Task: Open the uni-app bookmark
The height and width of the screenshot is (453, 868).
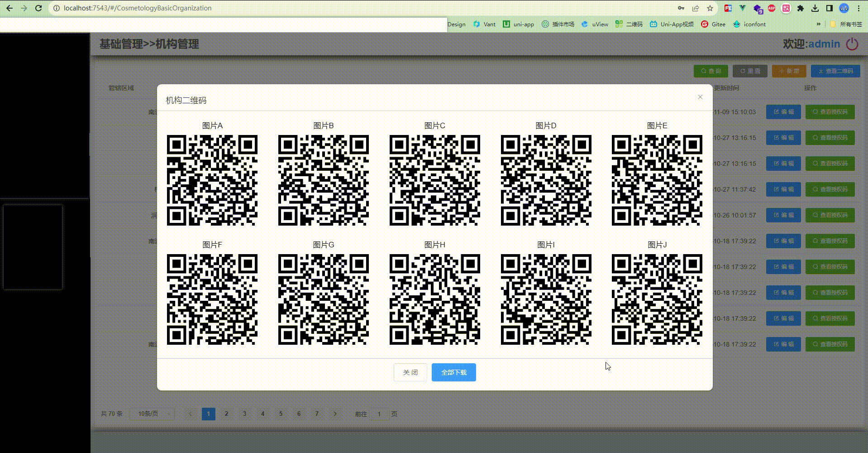Action: 519,24
